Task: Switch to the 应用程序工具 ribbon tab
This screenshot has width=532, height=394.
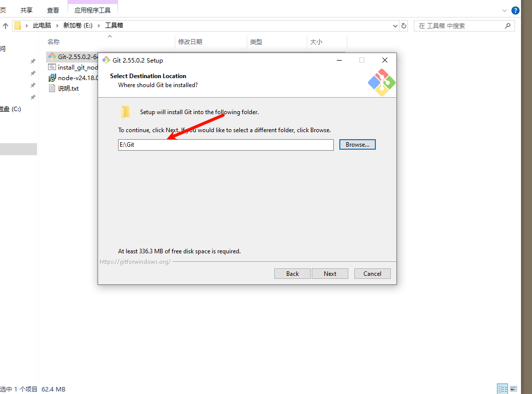Action: click(x=92, y=10)
